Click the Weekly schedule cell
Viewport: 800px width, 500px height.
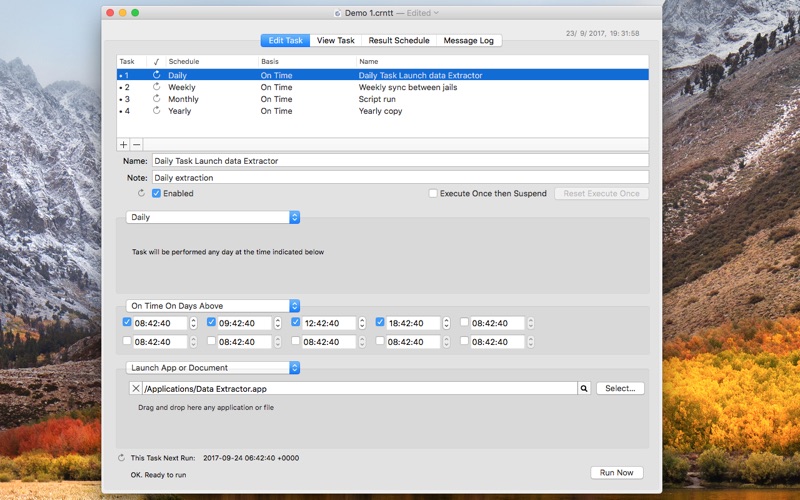point(182,87)
